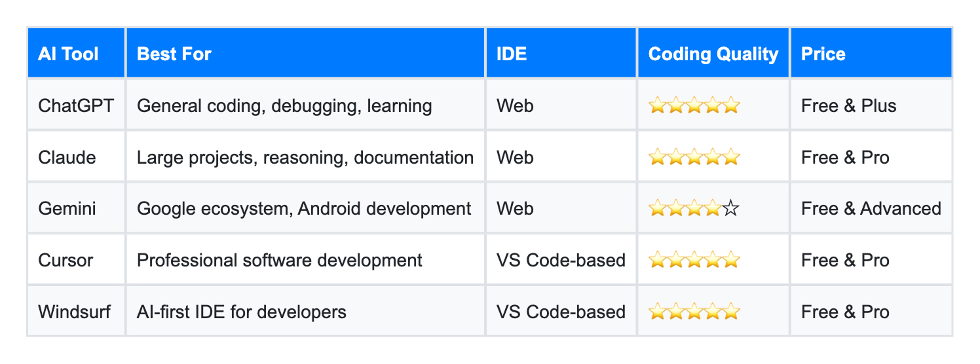Click 'Free & Pro' in the Cursor row
Image resolution: width=980 pixels, height=364 pixels.
(x=845, y=260)
